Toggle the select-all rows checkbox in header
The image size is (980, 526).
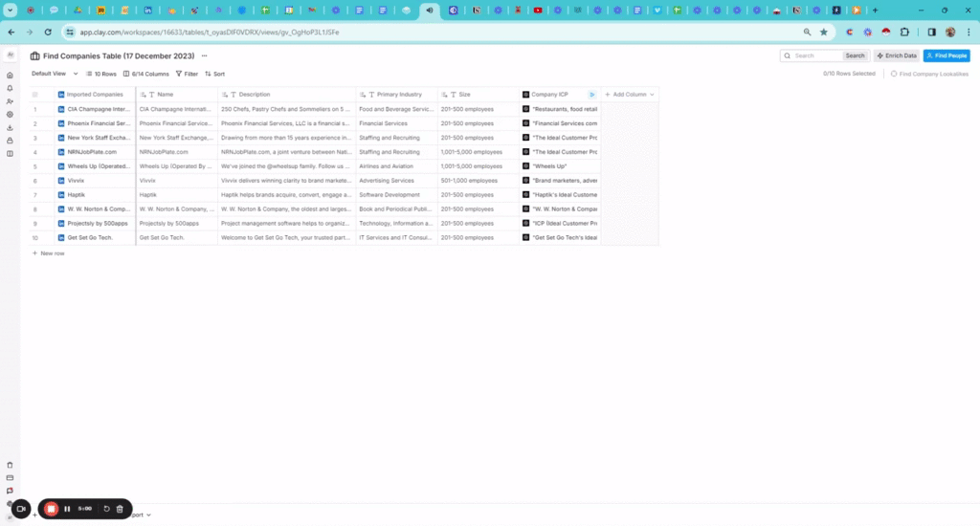pos(35,95)
